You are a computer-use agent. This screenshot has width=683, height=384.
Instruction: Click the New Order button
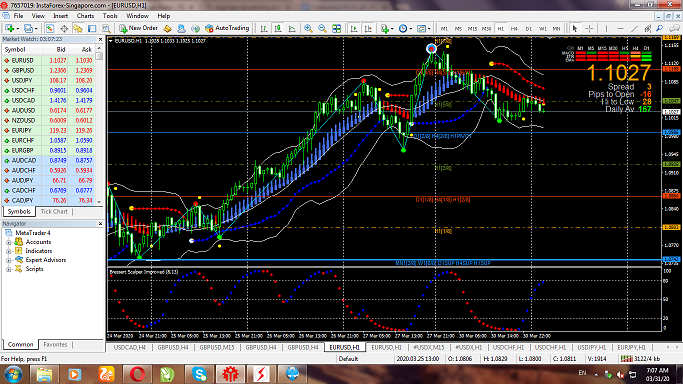coord(139,28)
